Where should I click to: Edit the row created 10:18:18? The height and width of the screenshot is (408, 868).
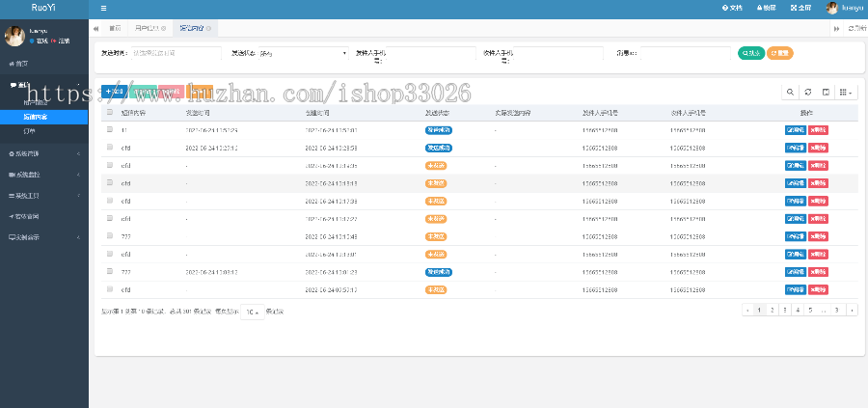[x=796, y=183]
